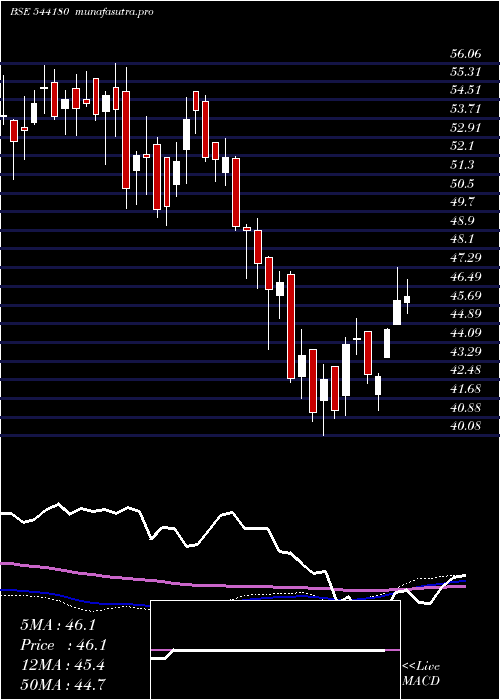500x700 pixels.
Task: Select the 44.89 axis value
Action: 465,313
